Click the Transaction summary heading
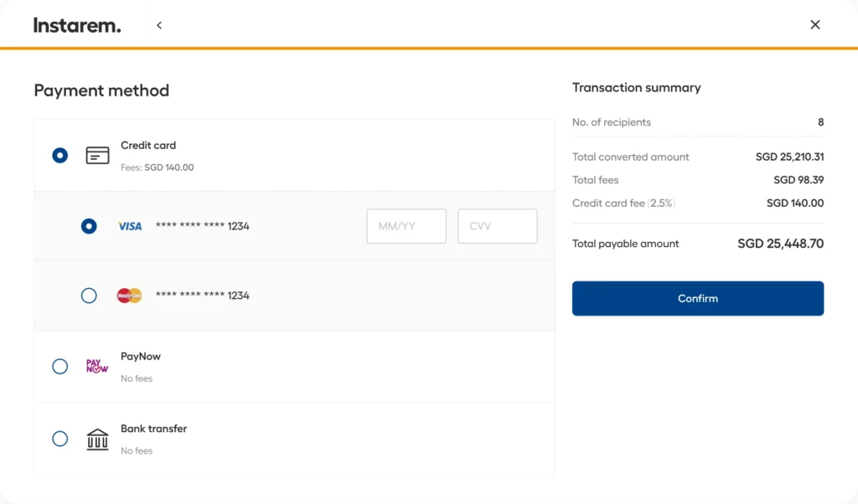This screenshot has width=858, height=504. point(635,87)
